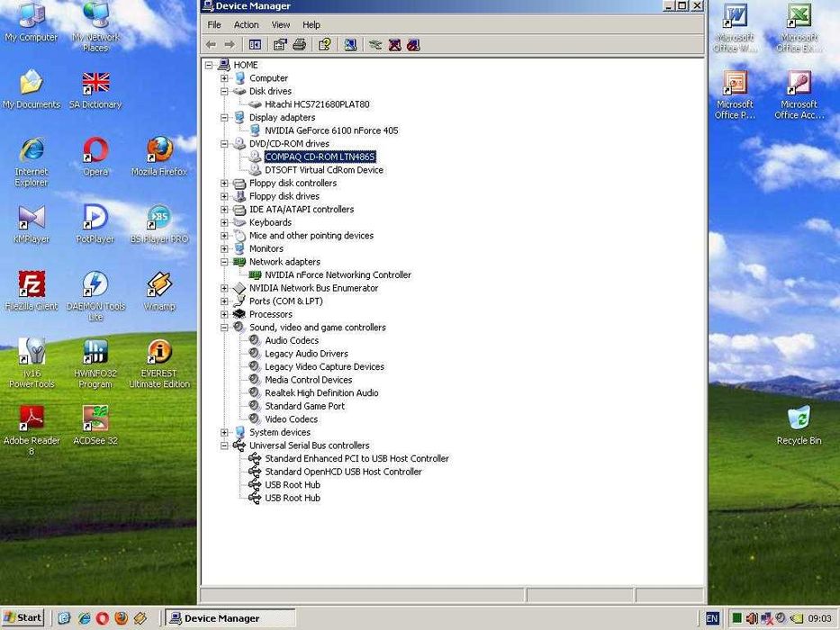Viewport: 840px width, 630px height.
Task: Select the Microsoft Office Word desktop shortcut
Action: (x=735, y=27)
